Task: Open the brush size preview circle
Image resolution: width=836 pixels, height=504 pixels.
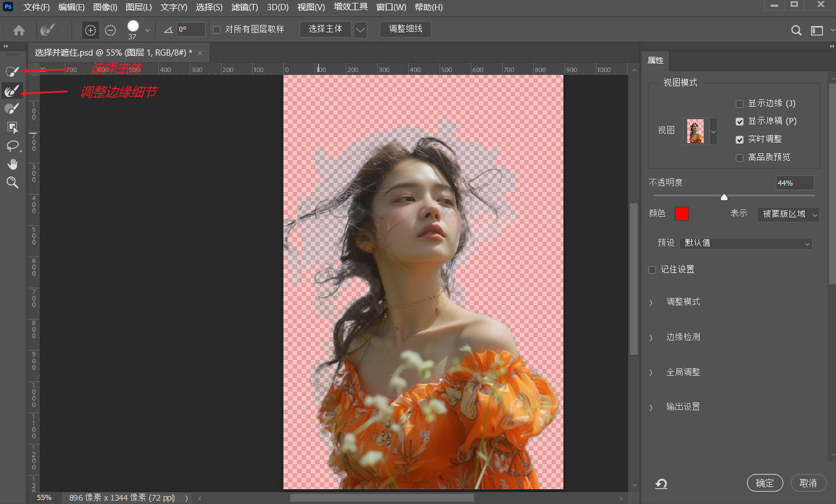Action: [x=133, y=26]
